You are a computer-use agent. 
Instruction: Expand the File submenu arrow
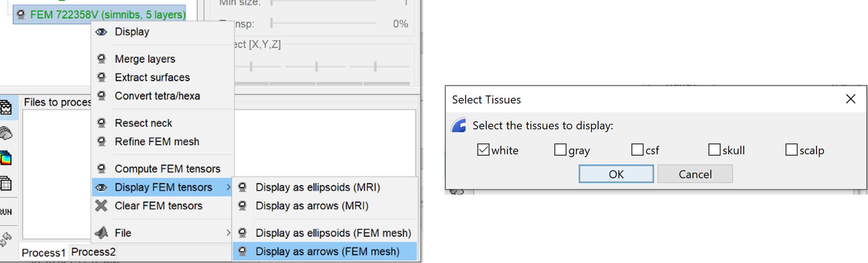click(228, 233)
